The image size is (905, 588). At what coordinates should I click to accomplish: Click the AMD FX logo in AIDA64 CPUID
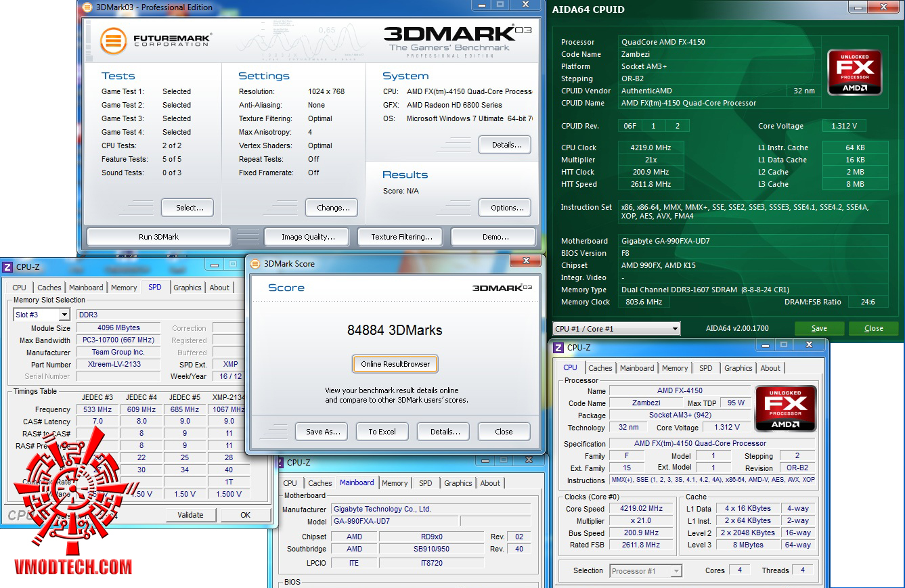tap(854, 72)
